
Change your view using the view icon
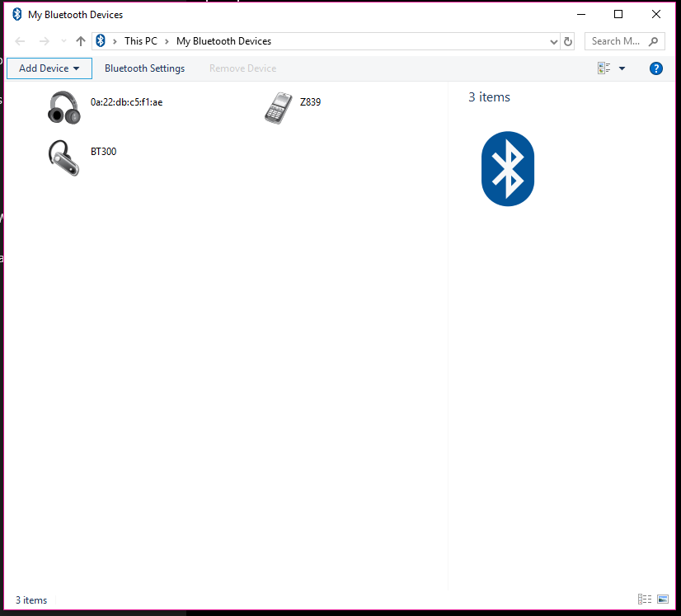(604, 68)
